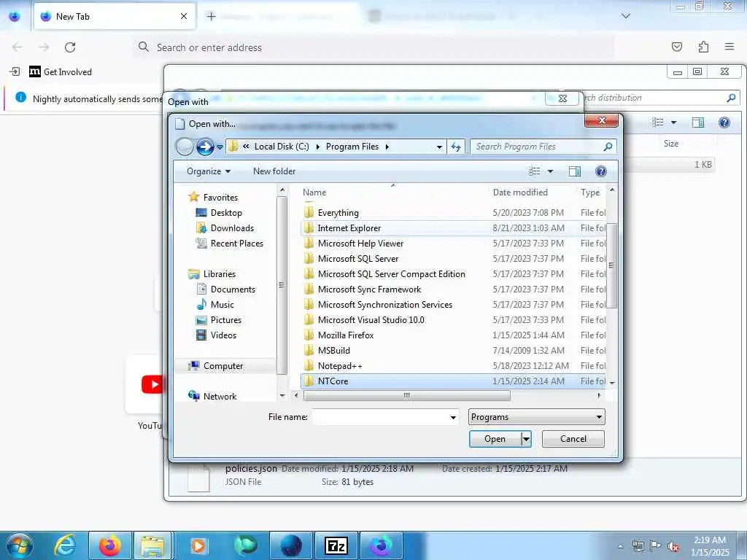747x560 pixels.
Task: Select Microsoft Help Viewer folder
Action: click(360, 244)
